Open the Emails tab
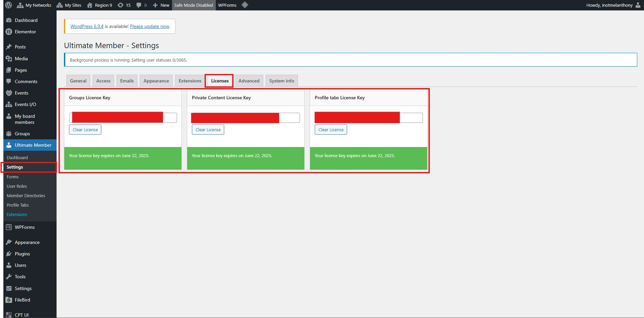This screenshot has height=318, width=644. click(127, 81)
